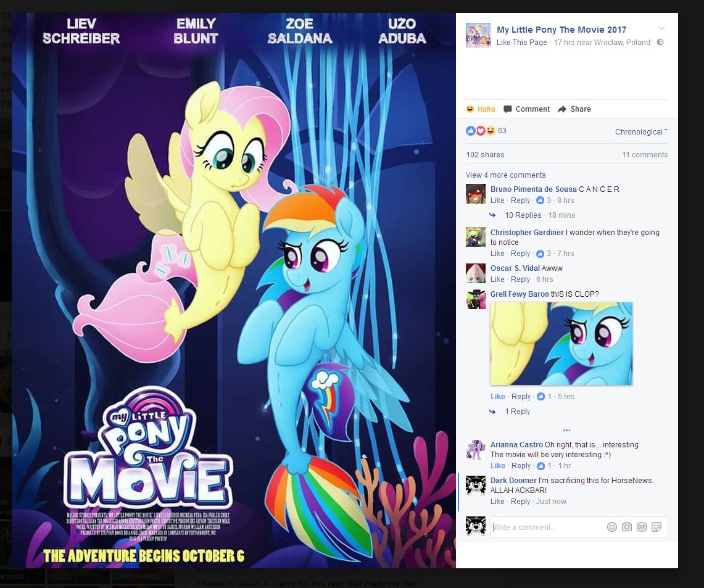
Task: View likes on Bruno's comment thumb icon
Action: 540,200
